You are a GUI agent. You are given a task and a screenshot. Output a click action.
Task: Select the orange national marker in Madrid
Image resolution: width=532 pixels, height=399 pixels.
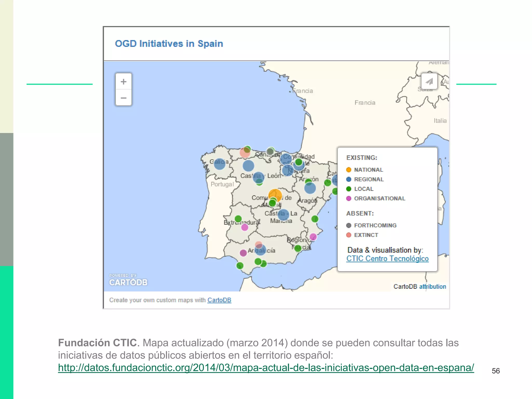(275, 195)
